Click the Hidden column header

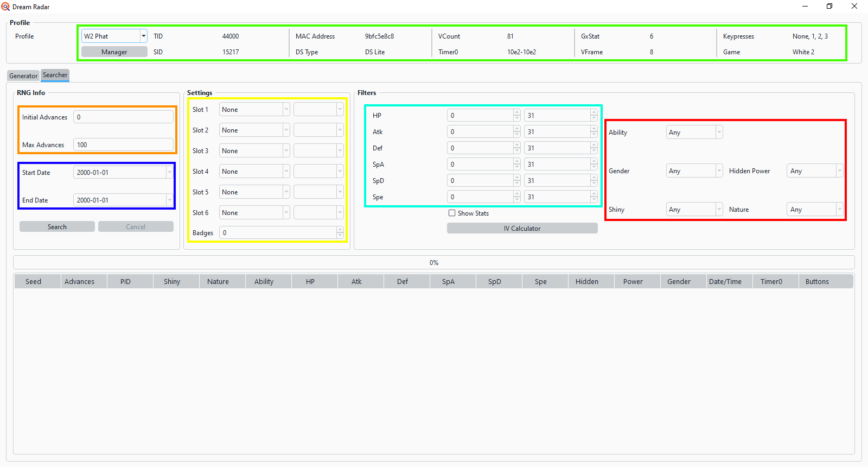591,282
